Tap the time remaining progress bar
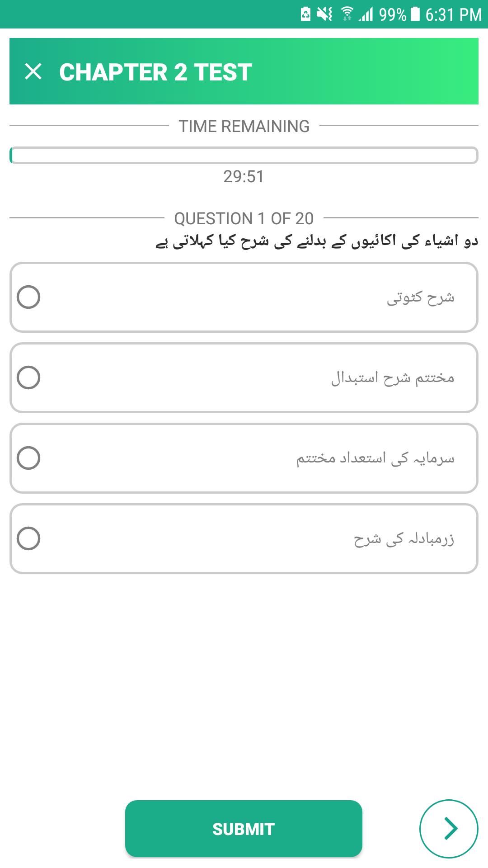The height and width of the screenshot is (868, 488). click(x=244, y=155)
